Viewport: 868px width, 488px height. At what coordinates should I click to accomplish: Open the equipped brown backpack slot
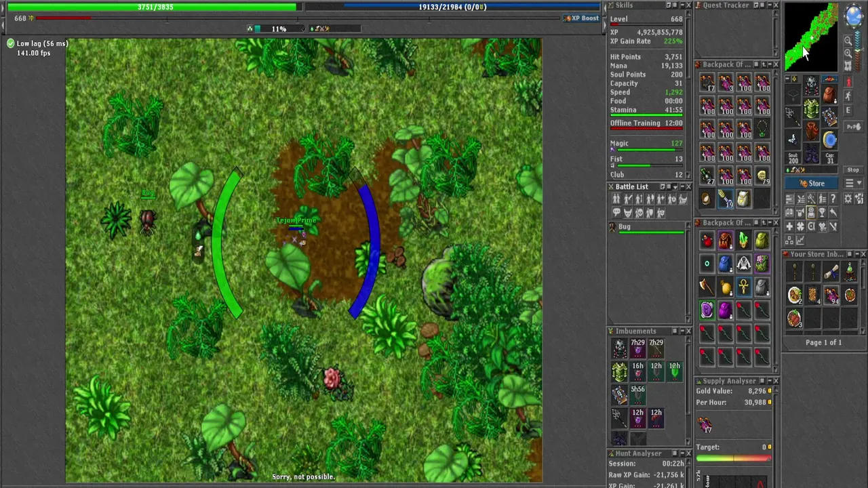click(829, 94)
